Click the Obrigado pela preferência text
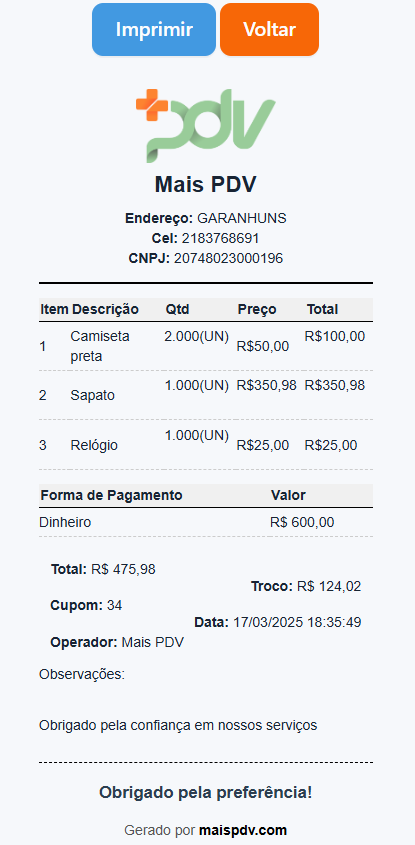415x845 pixels. [x=205, y=793]
